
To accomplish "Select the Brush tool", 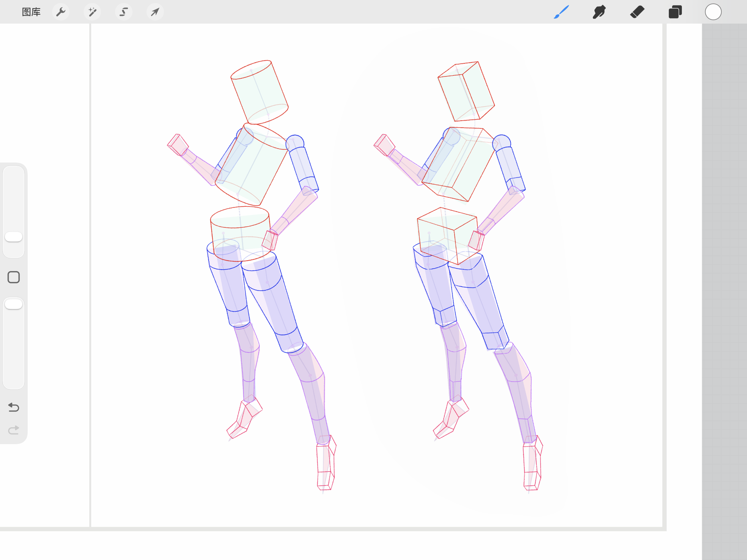I will 561,12.
